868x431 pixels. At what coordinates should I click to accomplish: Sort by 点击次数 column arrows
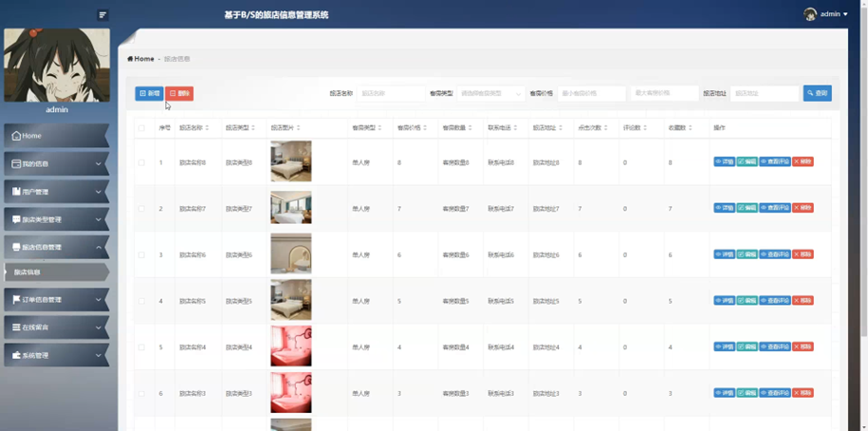(607, 128)
